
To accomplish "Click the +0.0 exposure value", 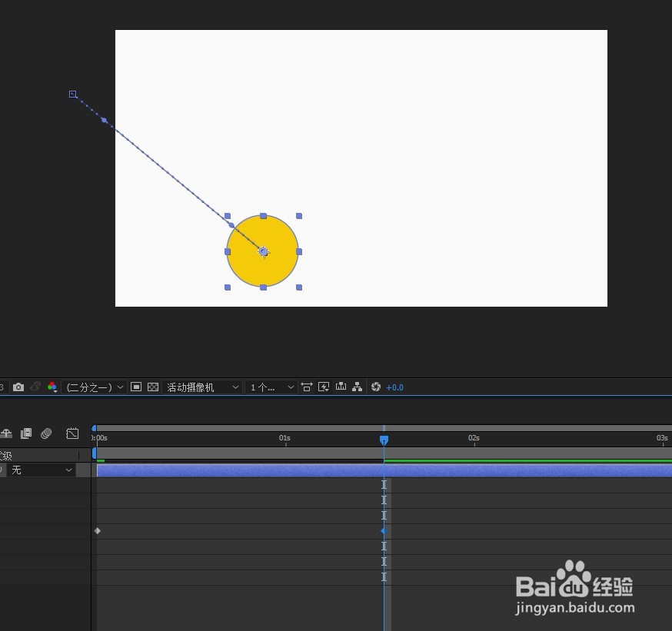I will (x=394, y=387).
